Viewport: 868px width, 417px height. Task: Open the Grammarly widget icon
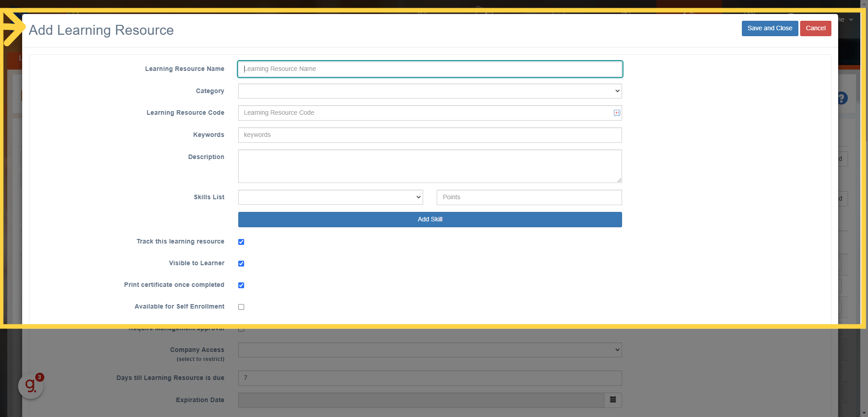[31, 386]
